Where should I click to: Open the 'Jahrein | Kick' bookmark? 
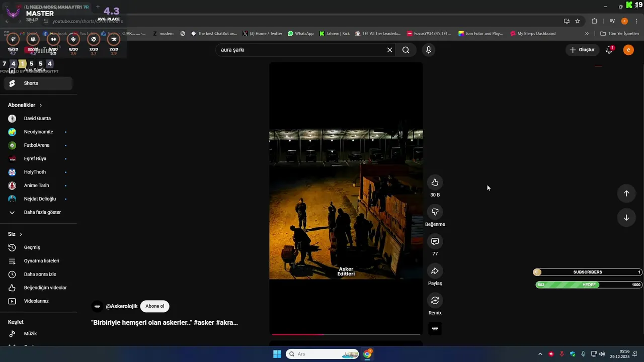click(335, 34)
